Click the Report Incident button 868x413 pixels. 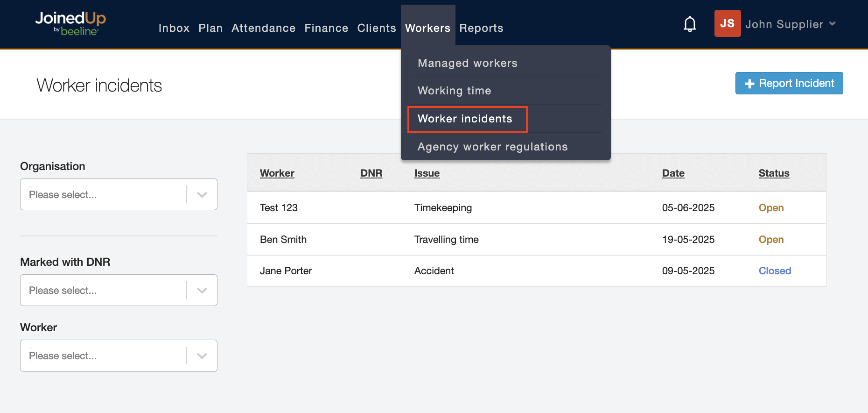(x=789, y=83)
